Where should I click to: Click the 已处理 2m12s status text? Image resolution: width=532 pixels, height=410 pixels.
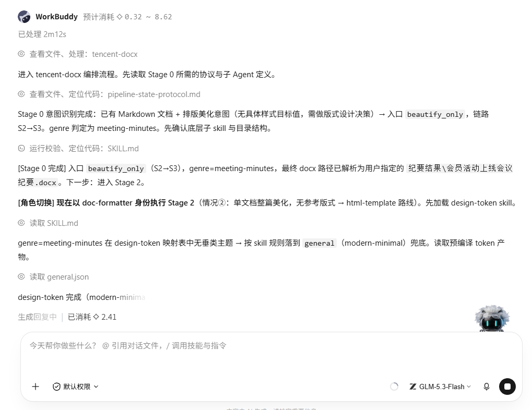click(x=42, y=34)
